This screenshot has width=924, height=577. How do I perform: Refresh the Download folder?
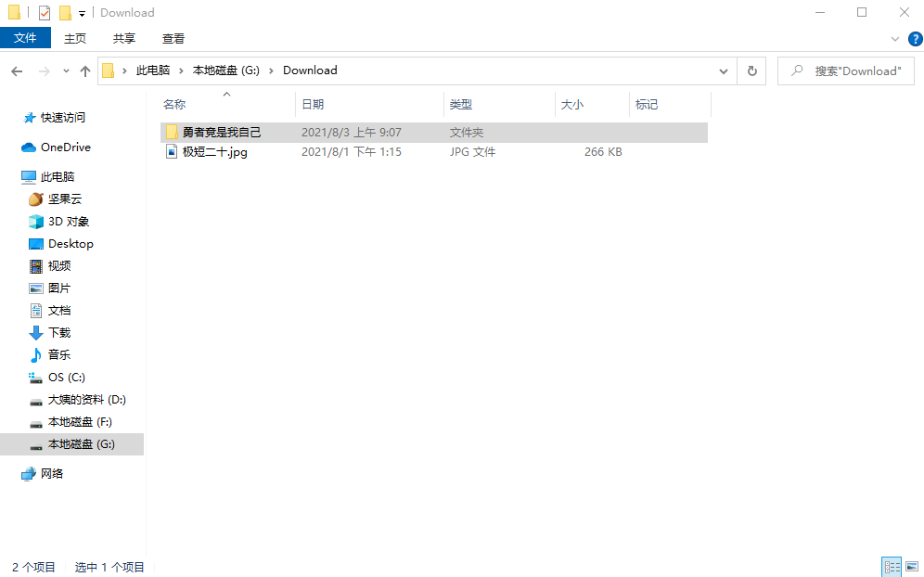point(752,71)
